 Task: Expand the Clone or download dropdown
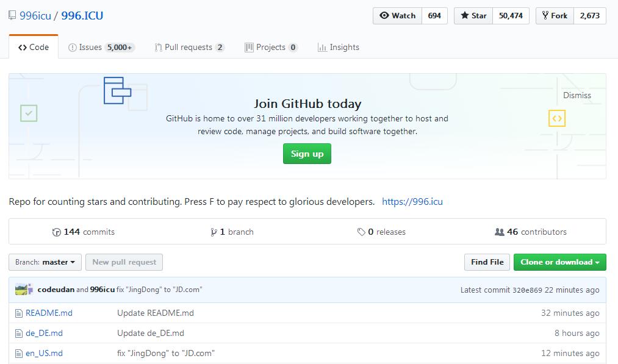coord(559,262)
